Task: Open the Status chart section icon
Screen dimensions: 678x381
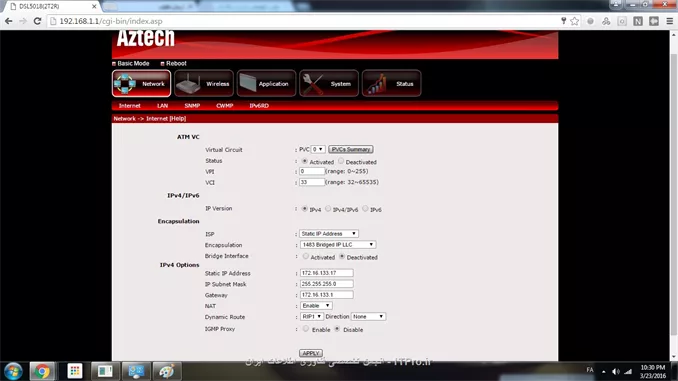Action: click(x=391, y=83)
